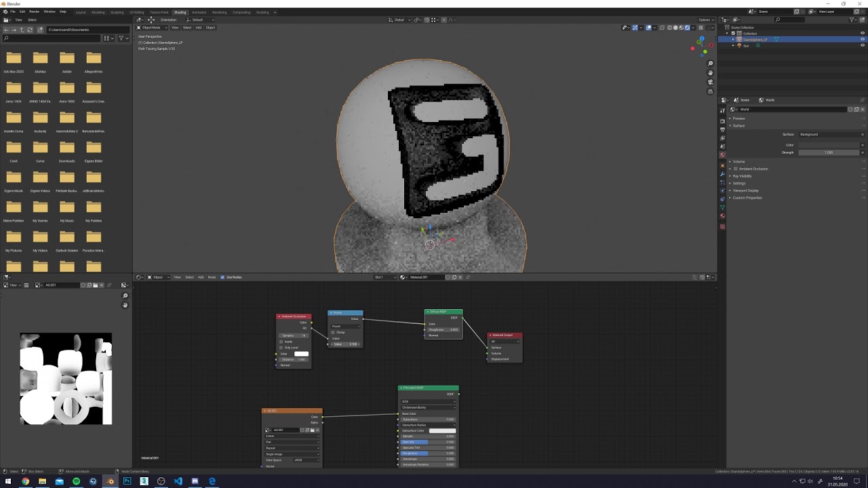Screen dimensions: 868x488
Task: Click the viewport zoom magnifier gizmo
Action: 710,63
